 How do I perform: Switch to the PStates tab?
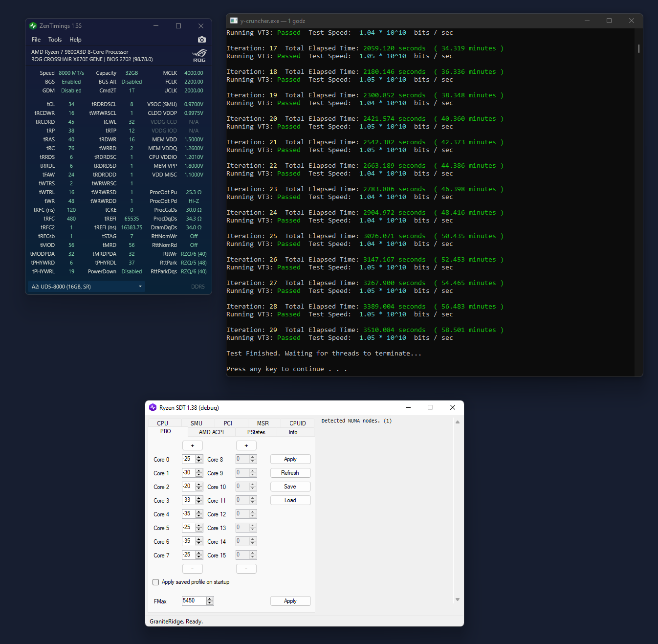coord(256,432)
